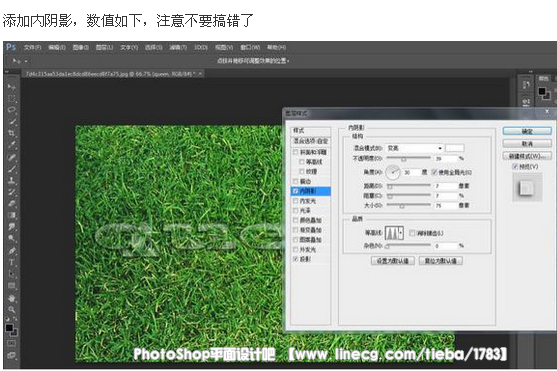Image resolution: width=557 pixels, height=371 pixels.
Task: Open the 窗口(W) menu
Action: point(250,48)
